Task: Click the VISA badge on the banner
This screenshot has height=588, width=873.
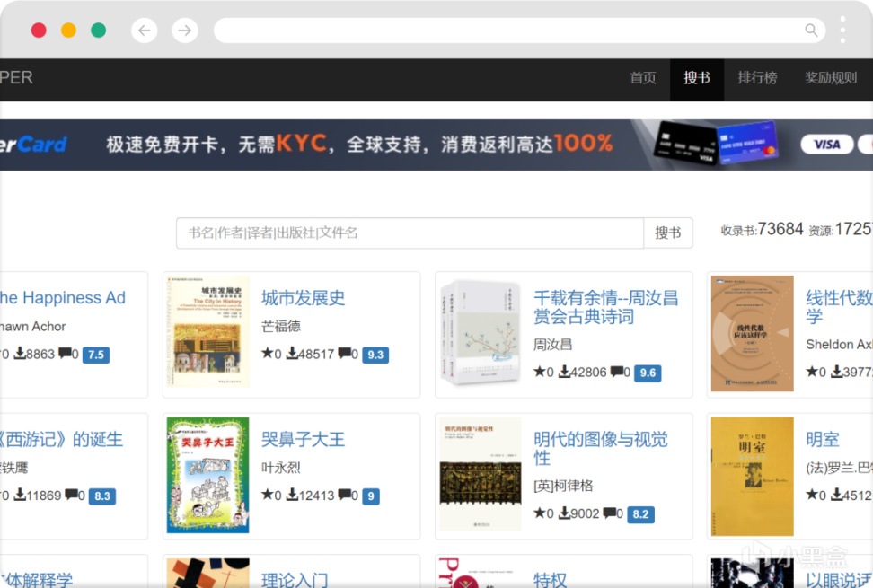Action: click(827, 145)
